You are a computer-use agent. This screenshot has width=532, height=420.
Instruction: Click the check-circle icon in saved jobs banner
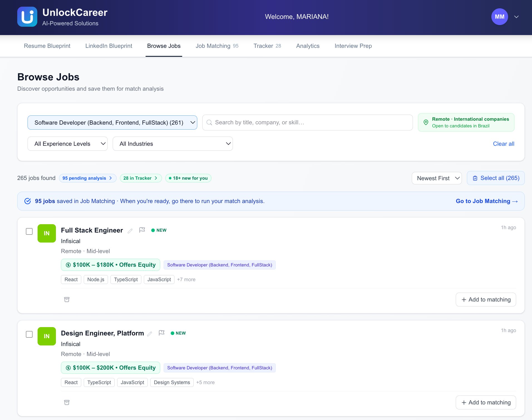click(x=28, y=201)
